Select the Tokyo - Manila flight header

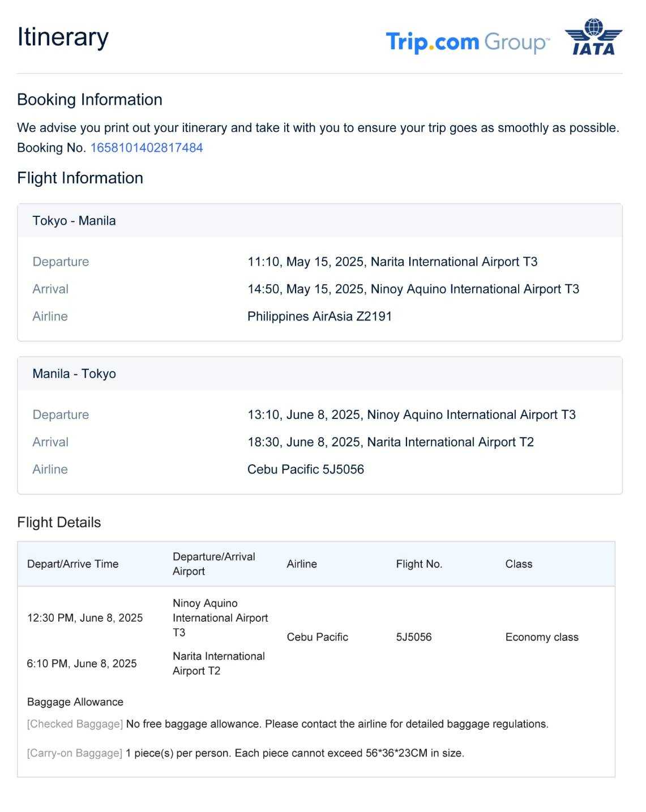pyautogui.click(x=74, y=221)
